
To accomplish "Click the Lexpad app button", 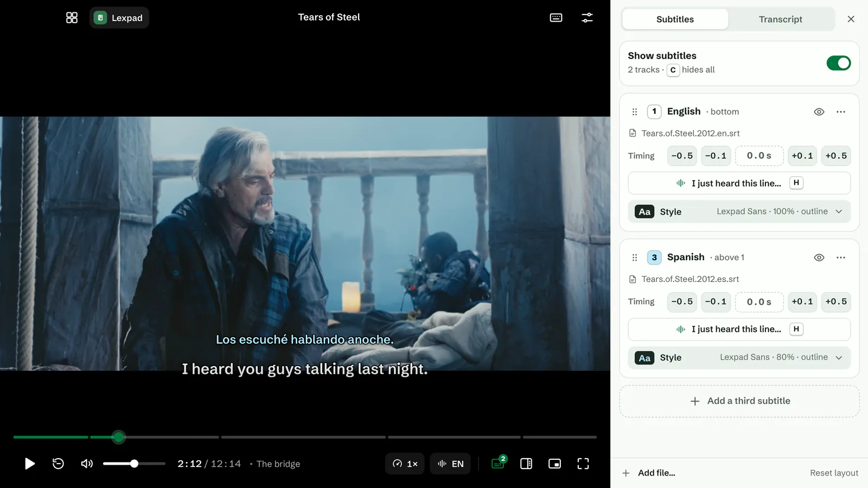I will tap(119, 18).
